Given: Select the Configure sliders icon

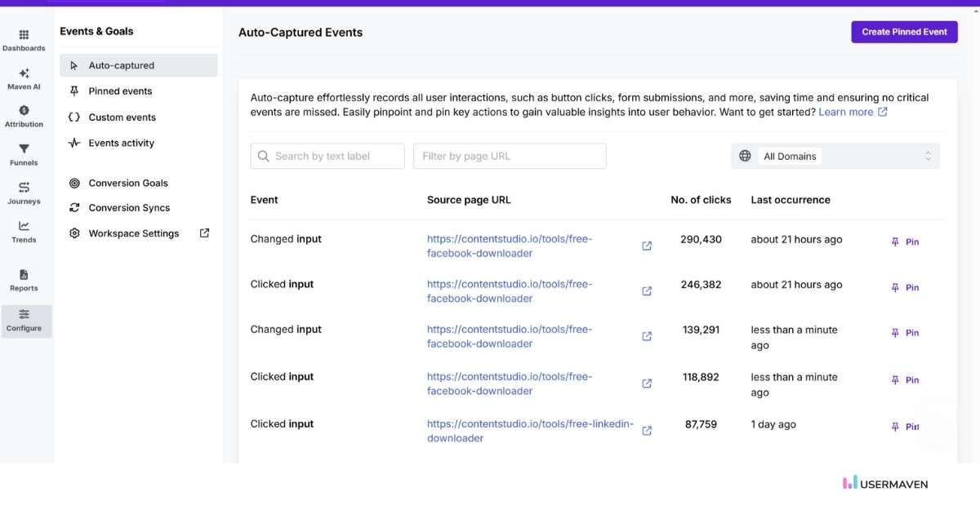Looking at the screenshot, I should coord(24,315).
